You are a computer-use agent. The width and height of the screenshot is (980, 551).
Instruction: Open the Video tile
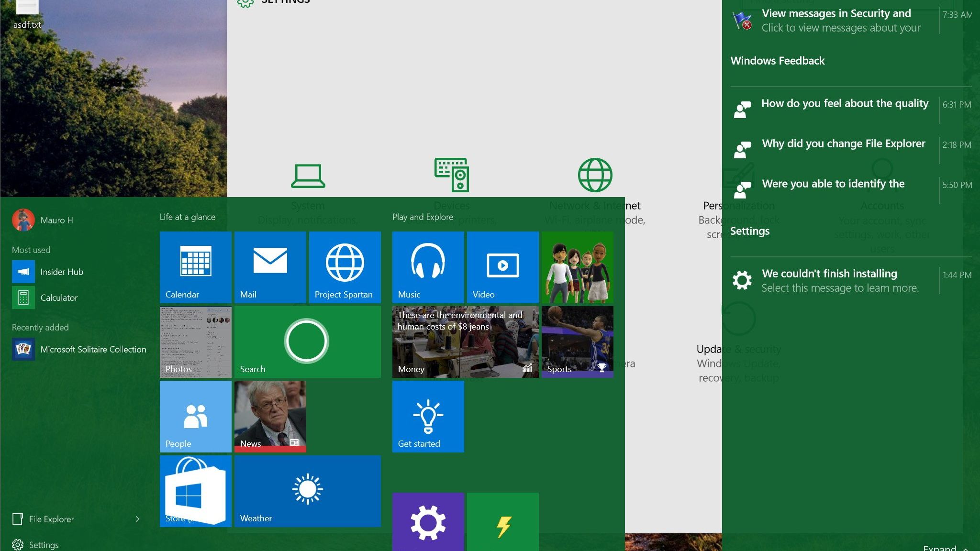coord(502,267)
